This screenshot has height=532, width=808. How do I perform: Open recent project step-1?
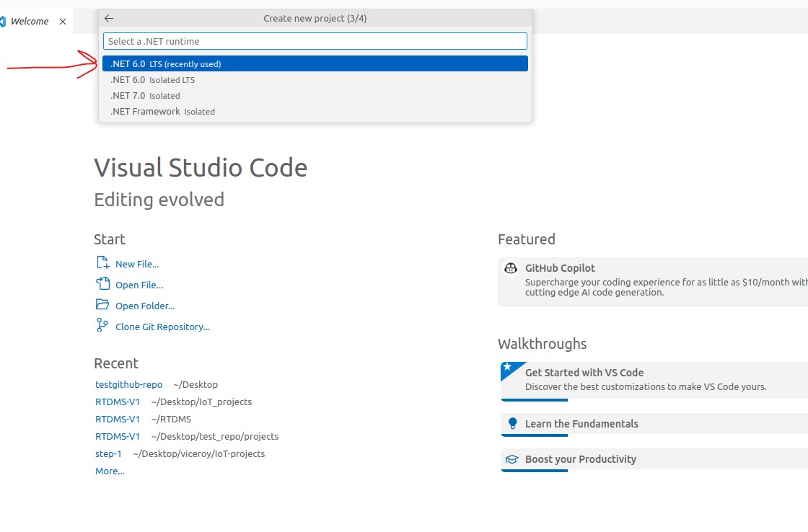tap(109, 453)
